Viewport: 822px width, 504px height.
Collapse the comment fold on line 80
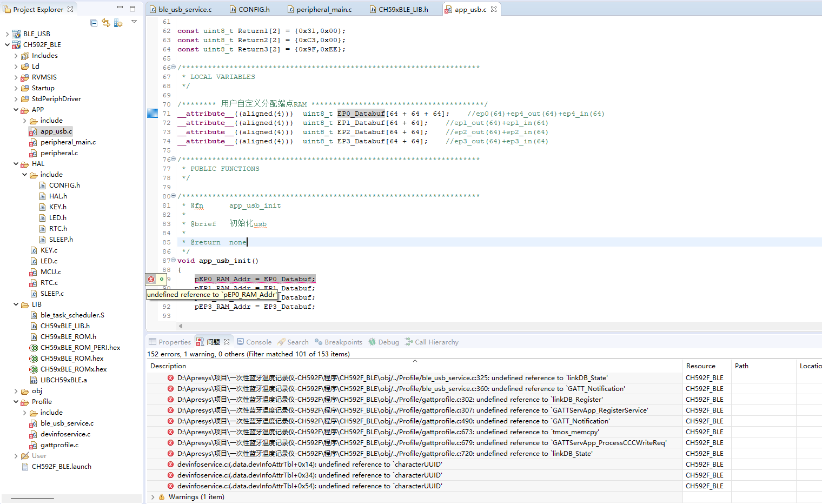pos(173,196)
